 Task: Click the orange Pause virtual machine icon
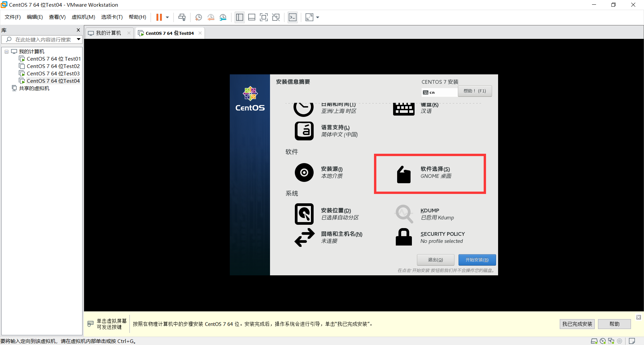[x=159, y=17]
